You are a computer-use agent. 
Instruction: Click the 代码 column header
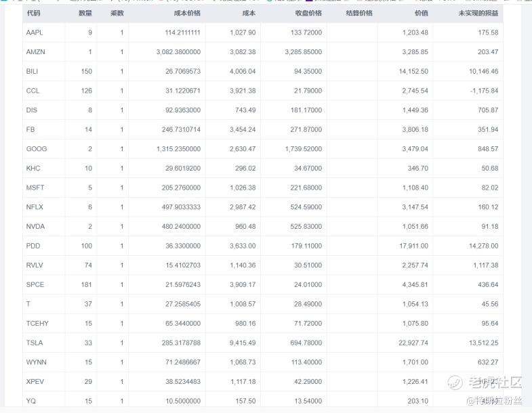(33, 14)
